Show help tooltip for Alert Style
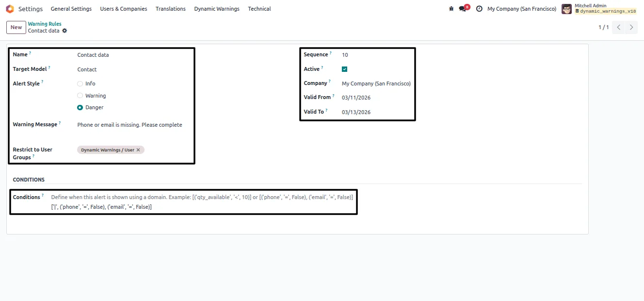Image resolution: width=644 pixels, height=301 pixels. pos(42,82)
